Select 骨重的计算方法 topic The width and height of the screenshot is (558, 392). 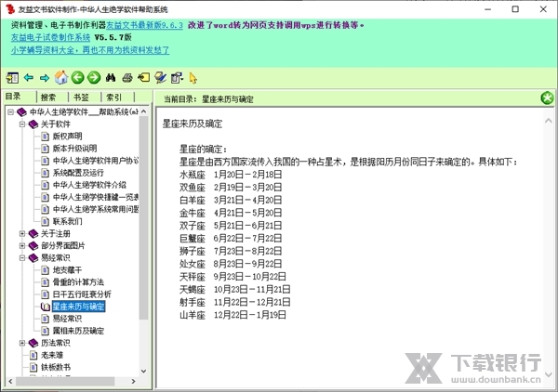tap(78, 282)
